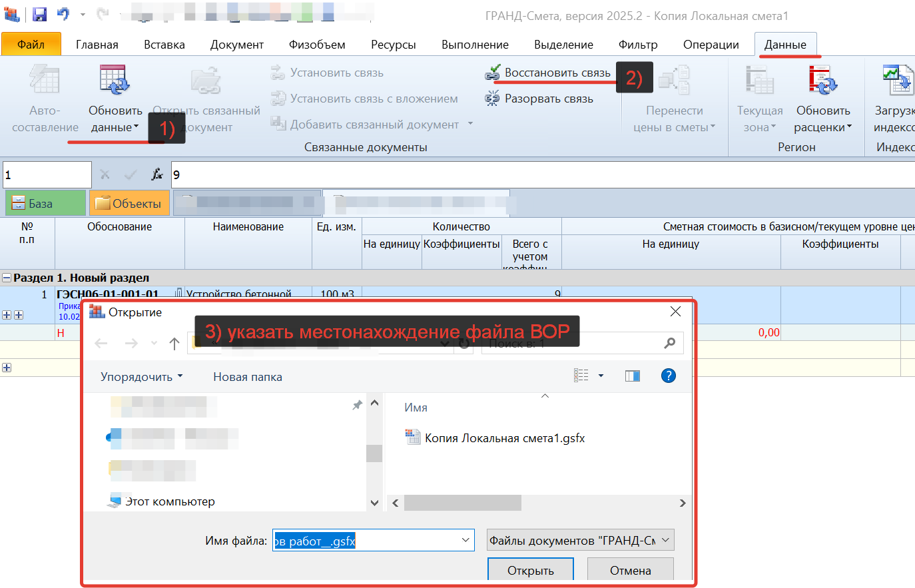Switch to the Выполнение tab
915x588 pixels.
(x=475, y=45)
